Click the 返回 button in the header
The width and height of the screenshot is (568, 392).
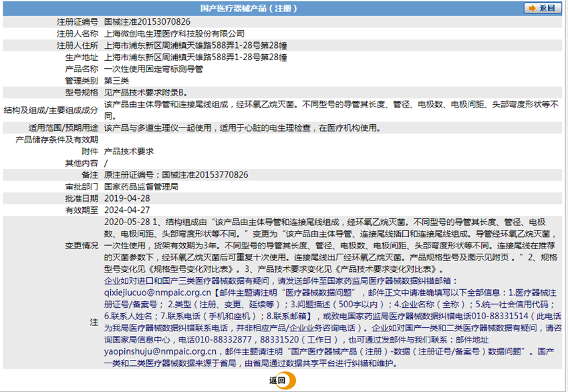tap(543, 8)
